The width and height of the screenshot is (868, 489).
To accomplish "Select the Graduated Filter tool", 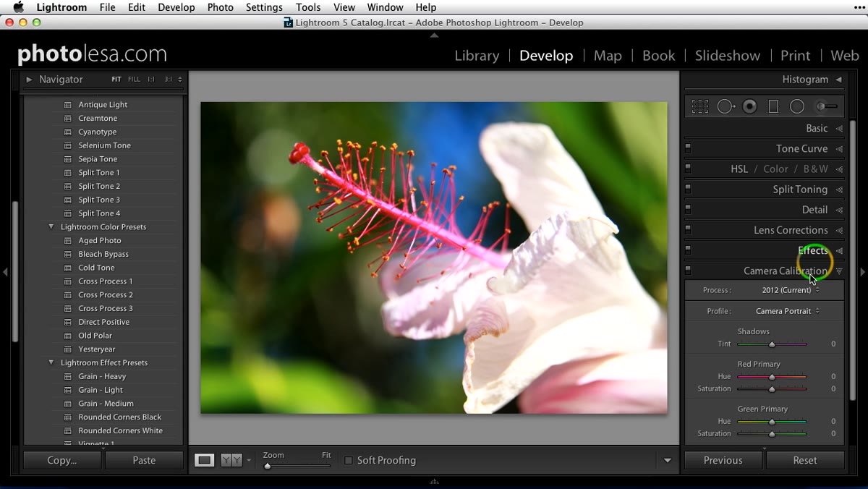I will point(773,106).
